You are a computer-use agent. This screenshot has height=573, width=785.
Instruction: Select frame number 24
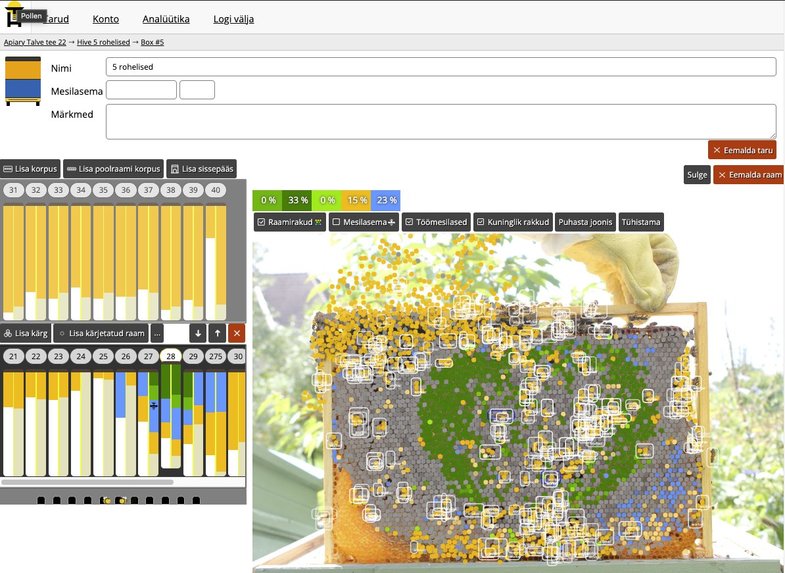click(81, 357)
